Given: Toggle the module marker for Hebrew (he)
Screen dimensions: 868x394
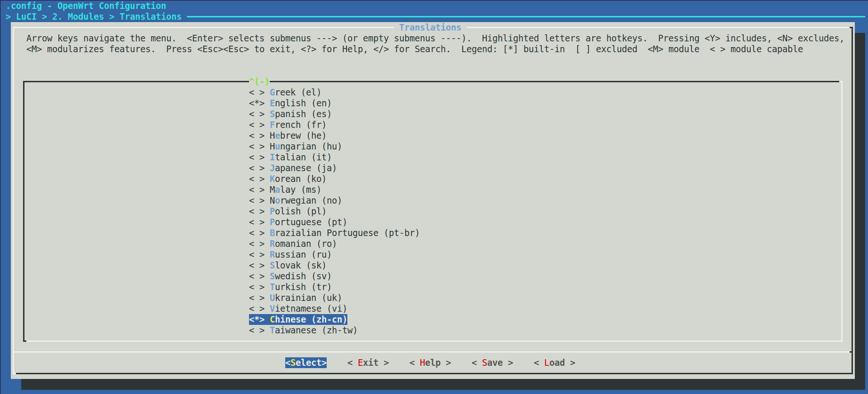Looking at the screenshot, I should pyautogui.click(x=257, y=136).
